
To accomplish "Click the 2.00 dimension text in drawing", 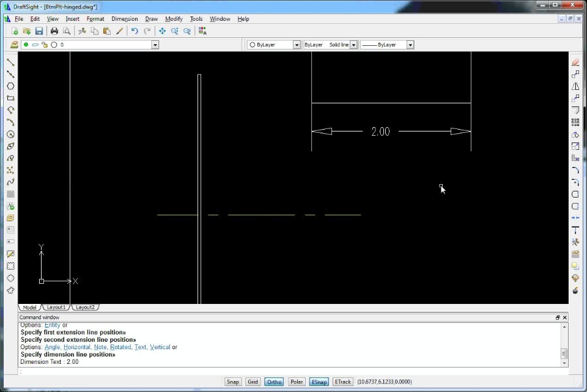I will coord(380,131).
